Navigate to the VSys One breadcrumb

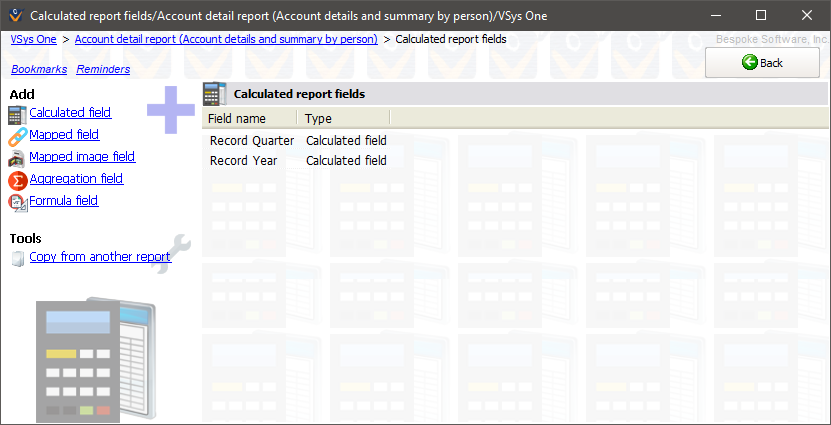[33, 39]
